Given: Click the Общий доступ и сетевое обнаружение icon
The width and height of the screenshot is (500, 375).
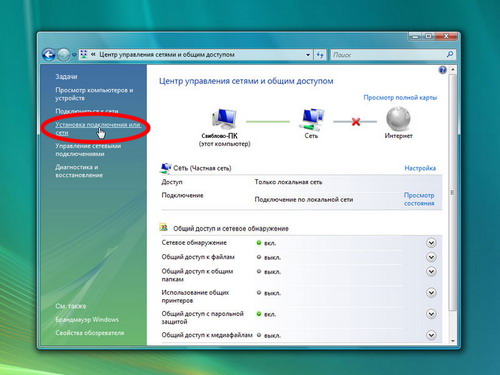Looking at the screenshot, I should tap(163, 228).
